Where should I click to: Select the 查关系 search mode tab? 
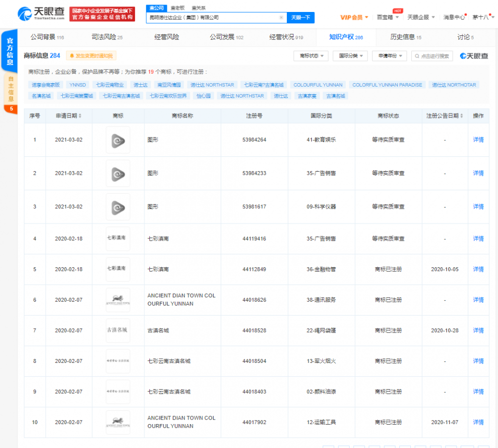click(199, 8)
